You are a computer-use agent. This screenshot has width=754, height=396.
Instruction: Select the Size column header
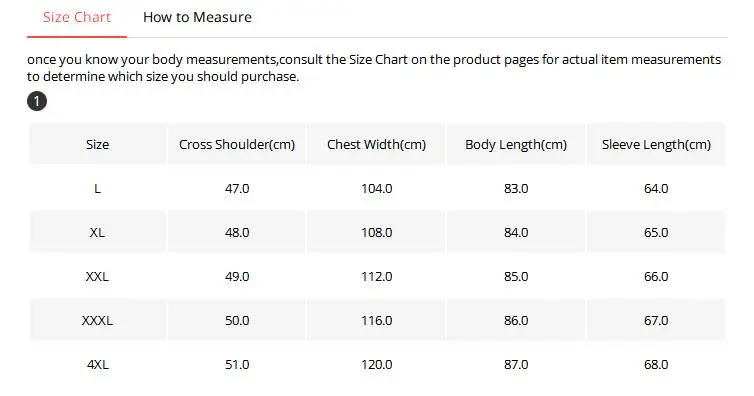pos(98,144)
